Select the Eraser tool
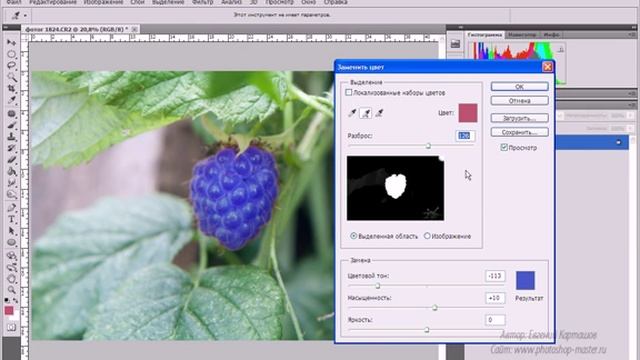 point(11,160)
